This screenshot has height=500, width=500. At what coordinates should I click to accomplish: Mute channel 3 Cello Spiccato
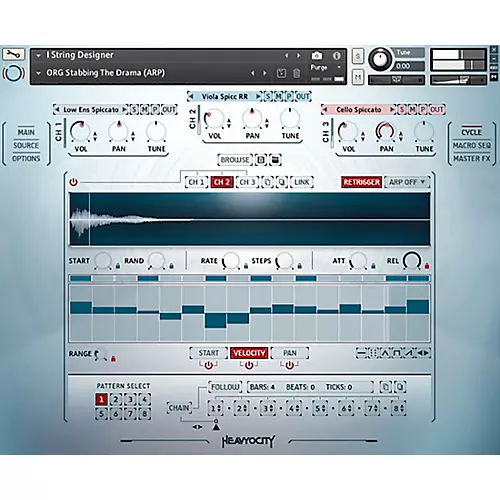coord(413,110)
